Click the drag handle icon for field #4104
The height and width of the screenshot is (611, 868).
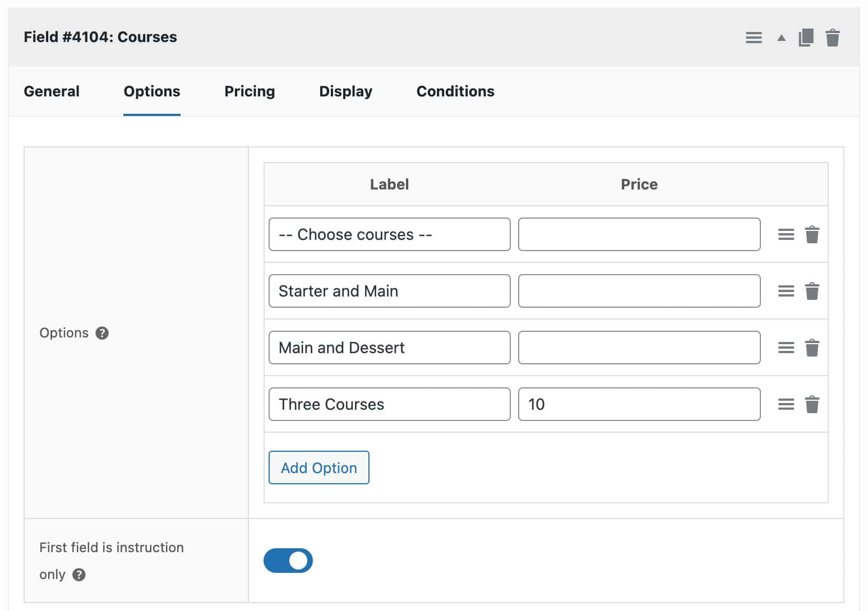(754, 38)
